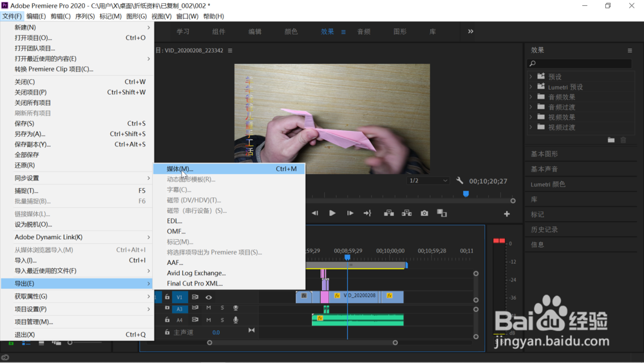The image size is (644, 363).
Task: Open the effects workspace tab menu icon
Action: [343, 32]
